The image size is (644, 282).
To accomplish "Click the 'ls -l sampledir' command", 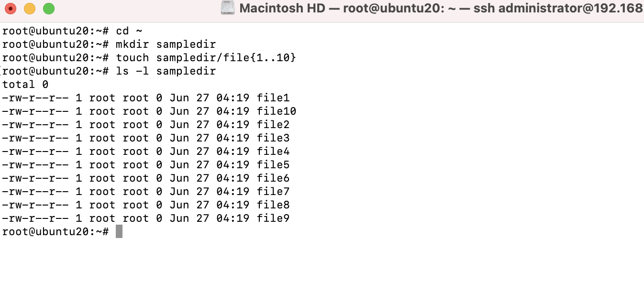I will pos(166,71).
